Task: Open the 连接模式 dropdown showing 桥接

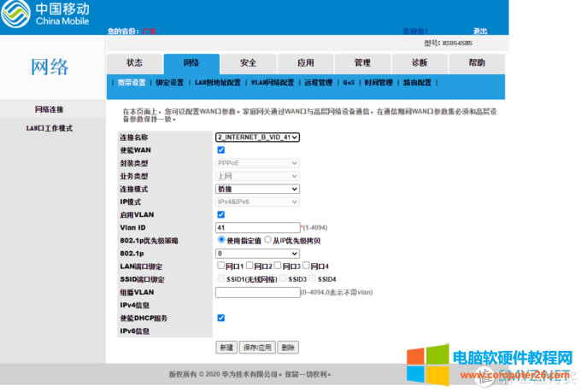Action: click(257, 189)
